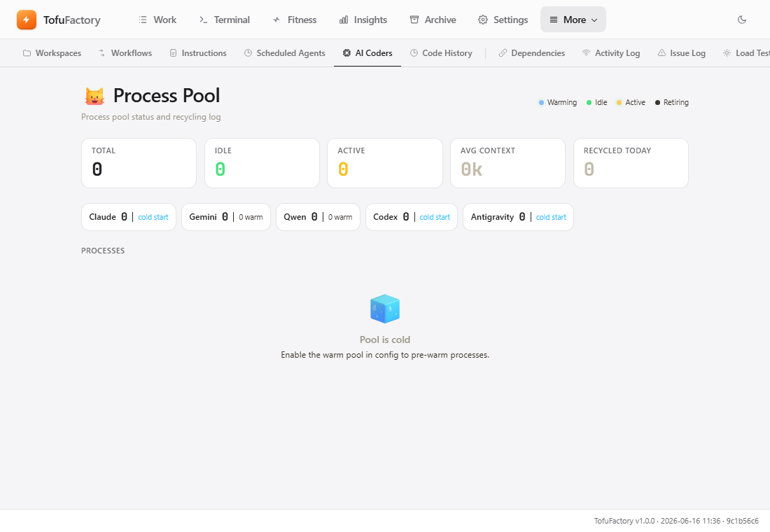770x532 pixels.
Task: Select the Claude pool chip label
Action: click(x=103, y=217)
